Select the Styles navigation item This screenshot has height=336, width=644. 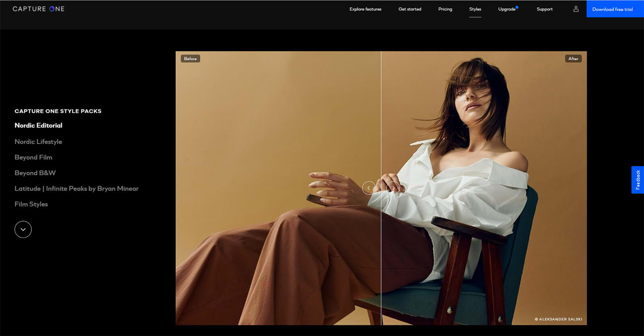click(x=475, y=9)
